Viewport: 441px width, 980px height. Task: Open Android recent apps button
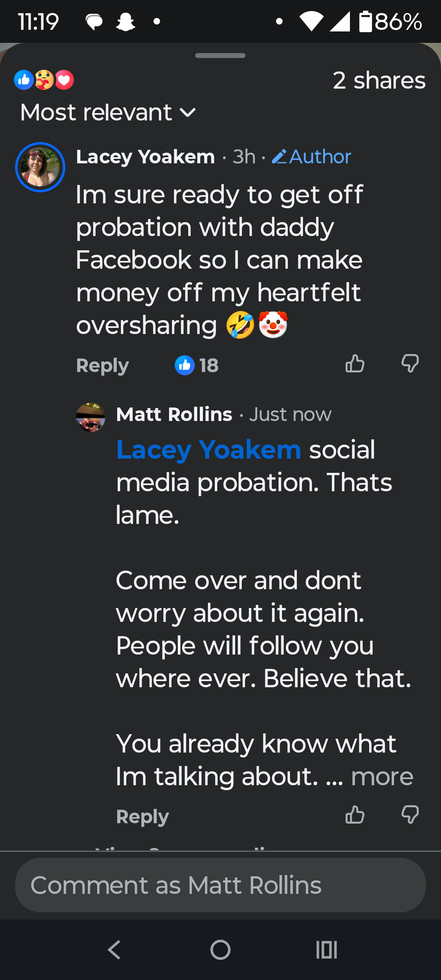coord(327,950)
